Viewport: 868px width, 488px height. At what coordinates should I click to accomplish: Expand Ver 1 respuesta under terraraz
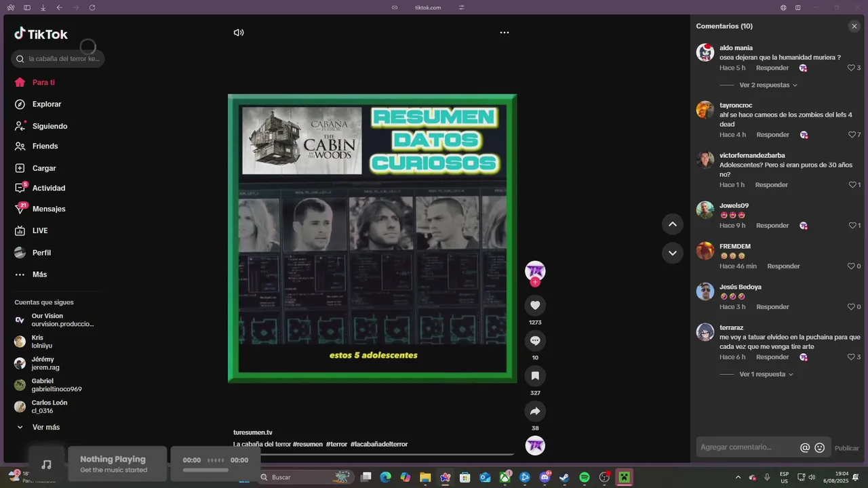(766, 374)
